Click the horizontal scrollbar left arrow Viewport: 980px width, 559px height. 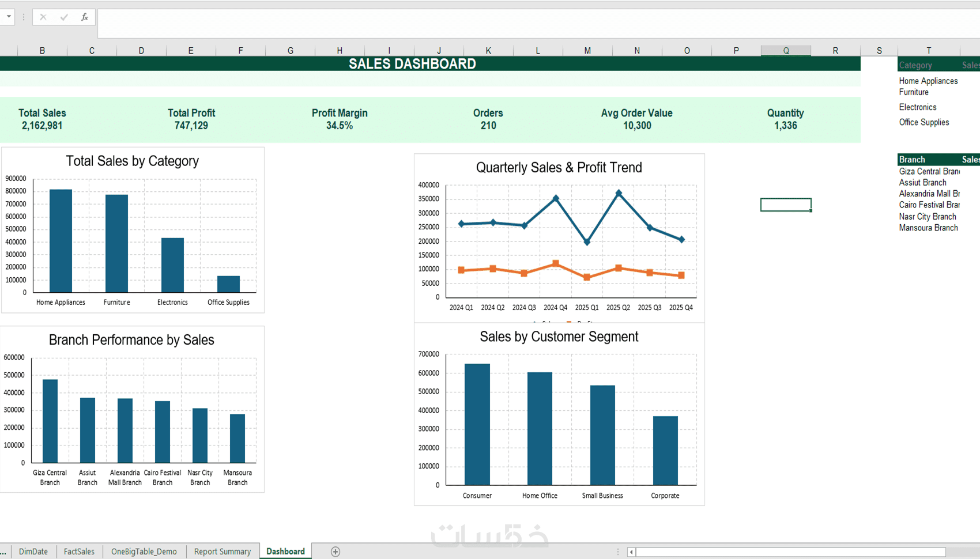631,552
